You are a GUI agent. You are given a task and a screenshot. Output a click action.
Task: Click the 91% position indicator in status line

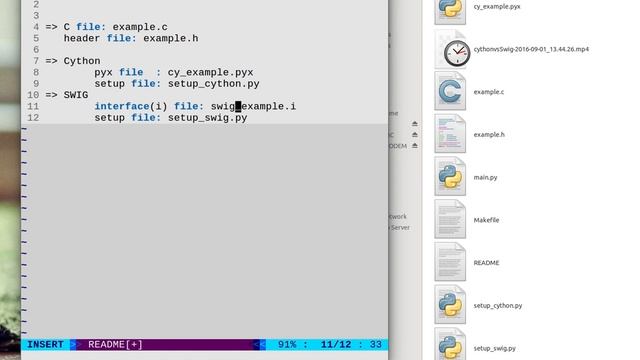click(x=287, y=344)
